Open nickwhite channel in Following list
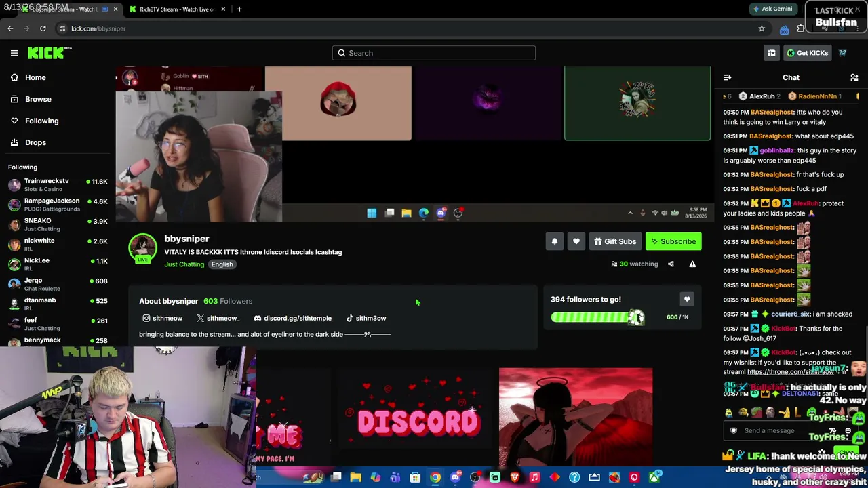 58,244
